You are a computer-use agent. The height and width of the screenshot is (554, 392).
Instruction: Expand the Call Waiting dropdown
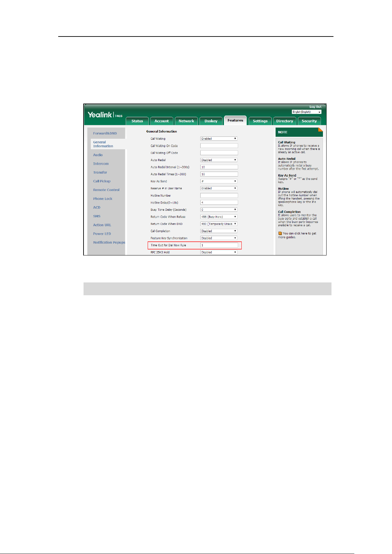click(x=219, y=139)
